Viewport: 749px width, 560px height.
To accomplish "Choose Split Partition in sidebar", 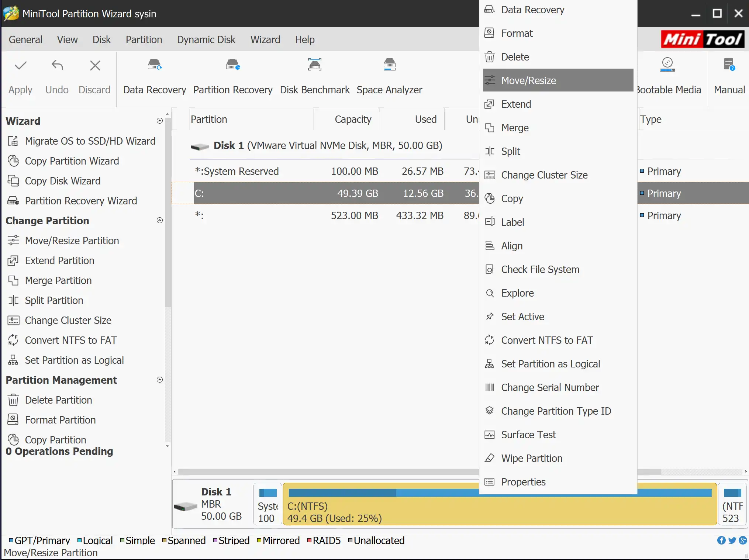I will pyautogui.click(x=45, y=300).
